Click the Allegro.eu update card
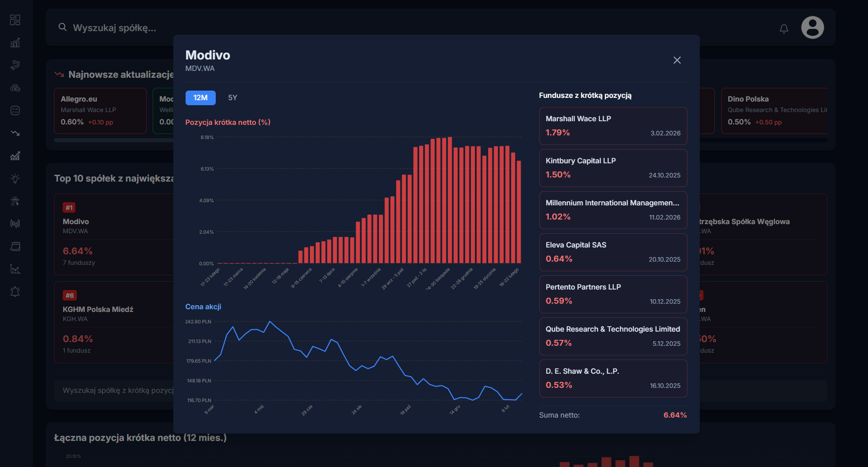Screen dimensions: 868x467 point(100,111)
